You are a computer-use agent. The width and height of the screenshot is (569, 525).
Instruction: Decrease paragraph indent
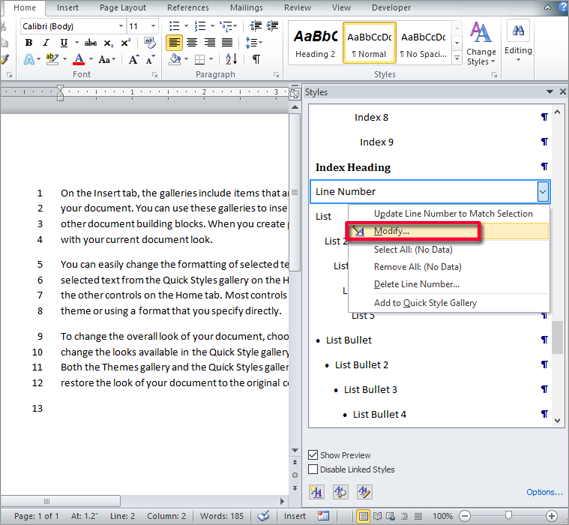click(x=256, y=26)
